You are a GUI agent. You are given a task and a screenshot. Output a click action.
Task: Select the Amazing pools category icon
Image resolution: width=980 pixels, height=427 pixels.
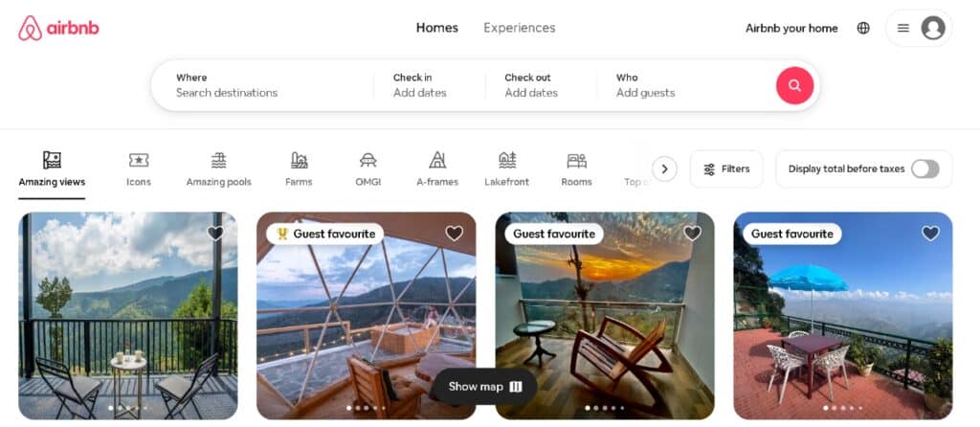click(219, 161)
